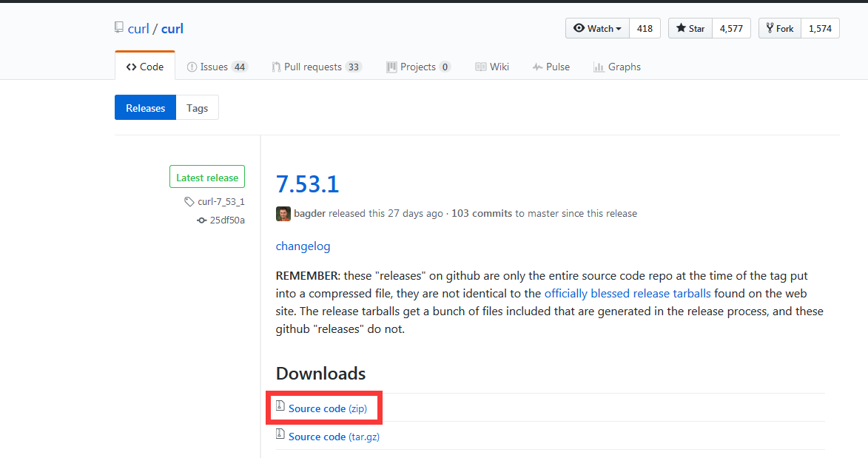
Task: Click the REMEMBER bold text
Action: tap(307, 275)
